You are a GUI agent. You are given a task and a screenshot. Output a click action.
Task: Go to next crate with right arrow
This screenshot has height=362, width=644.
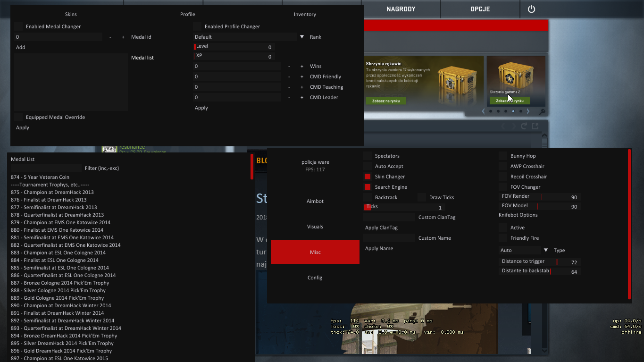[x=528, y=111]
